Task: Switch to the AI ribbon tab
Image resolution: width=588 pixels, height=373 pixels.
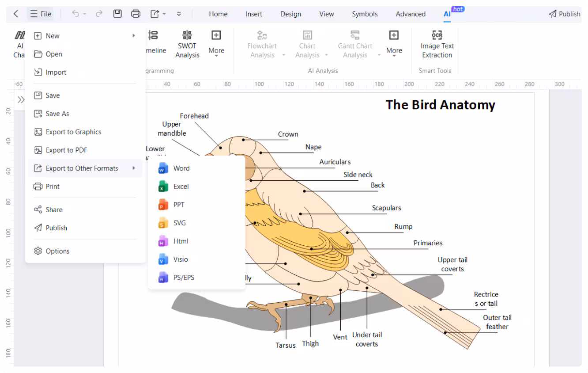Action: (447, 14)
